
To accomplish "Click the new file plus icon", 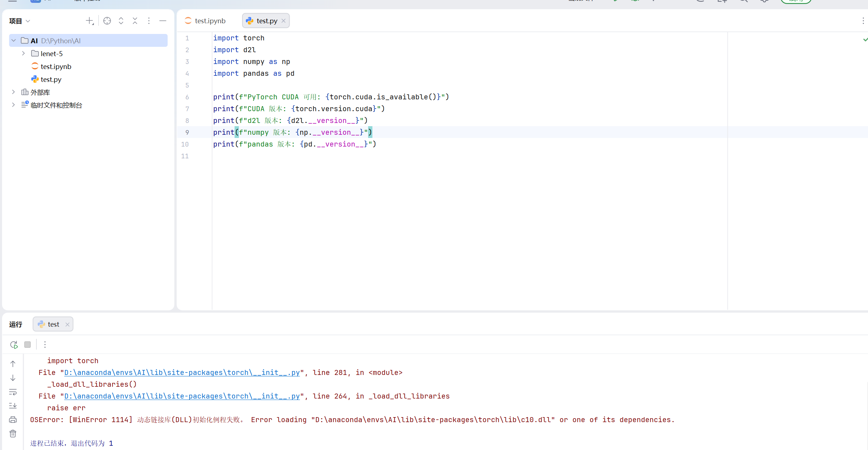I will (89, 21).
